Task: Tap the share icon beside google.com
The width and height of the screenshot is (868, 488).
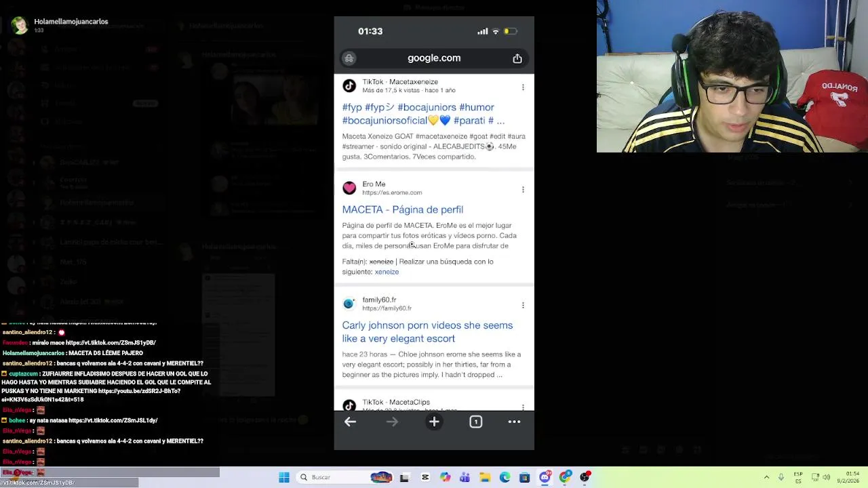Action: (x=517, y=58)
